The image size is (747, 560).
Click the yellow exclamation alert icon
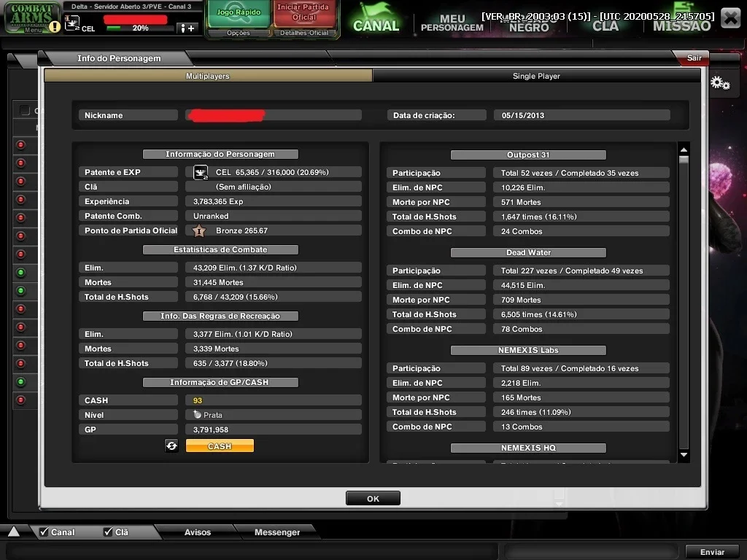pyautogui.click(x=55, y=27)
